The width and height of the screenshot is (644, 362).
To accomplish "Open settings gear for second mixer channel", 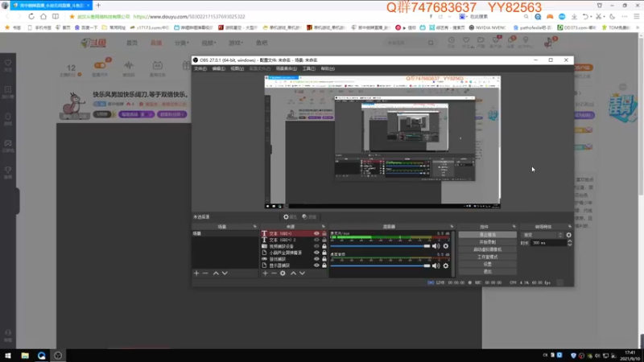I will click(446, 266).
